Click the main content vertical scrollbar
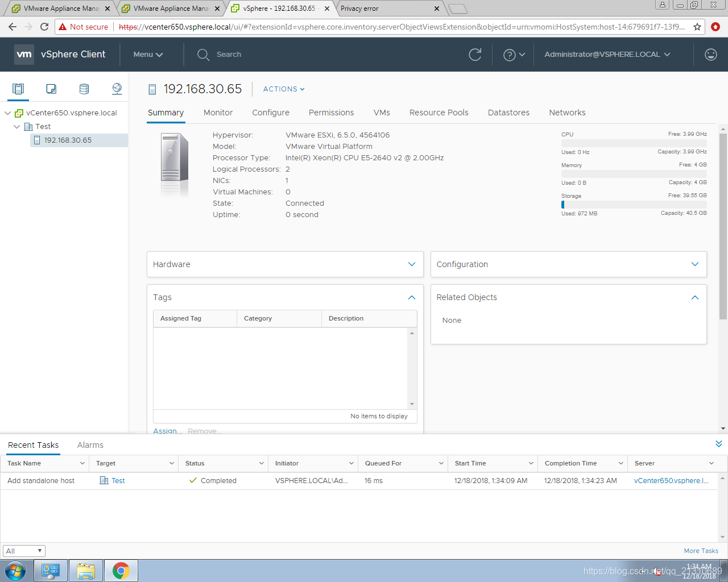Screen dimensions: 728x582 click(x=723, y=226)
